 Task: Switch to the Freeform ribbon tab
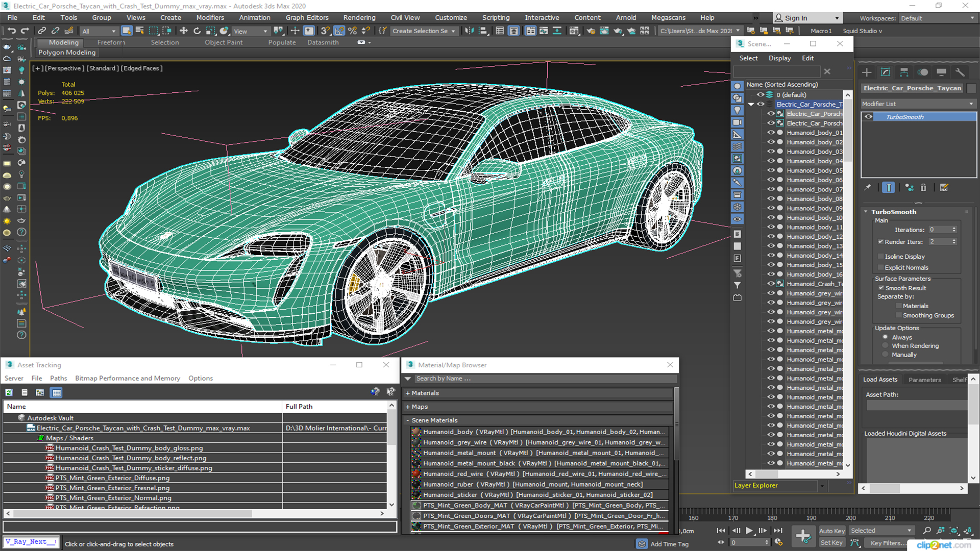[111, 42]
